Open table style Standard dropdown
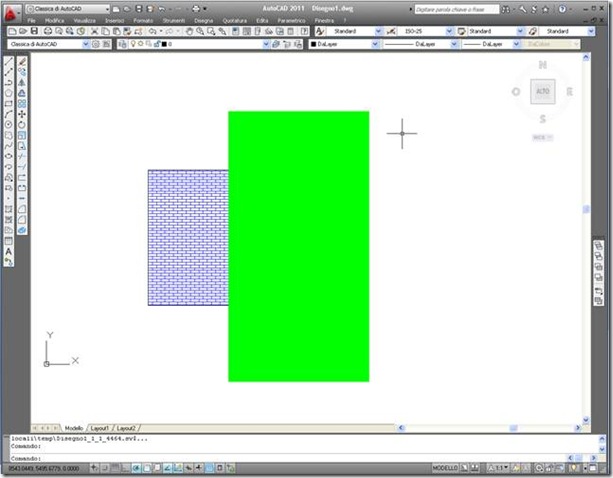The image size is (613, 478). tap(520, 31)
